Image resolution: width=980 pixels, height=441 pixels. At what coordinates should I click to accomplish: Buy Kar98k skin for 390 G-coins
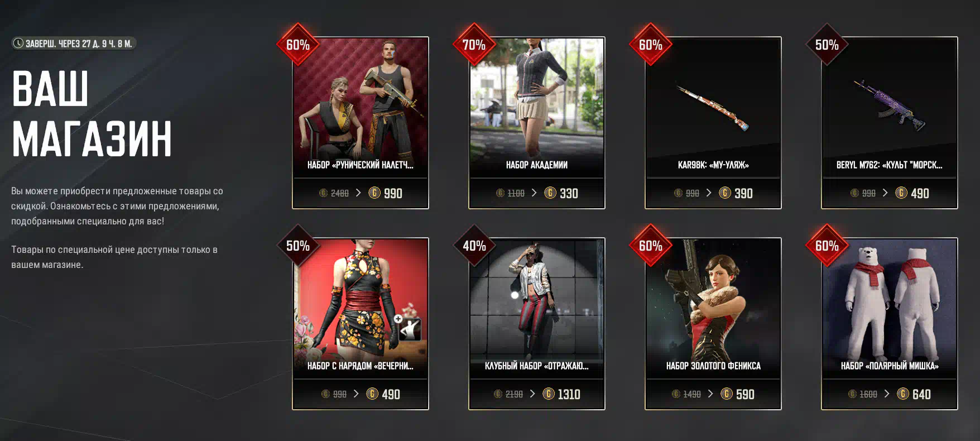point(713,193)
